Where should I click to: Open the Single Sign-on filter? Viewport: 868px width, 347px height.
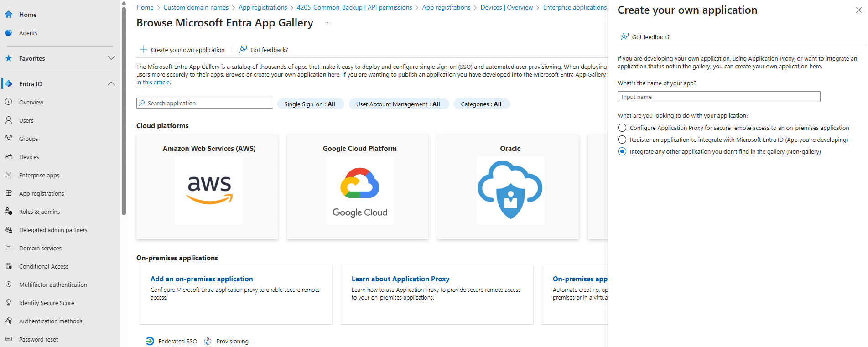(311, 104)
